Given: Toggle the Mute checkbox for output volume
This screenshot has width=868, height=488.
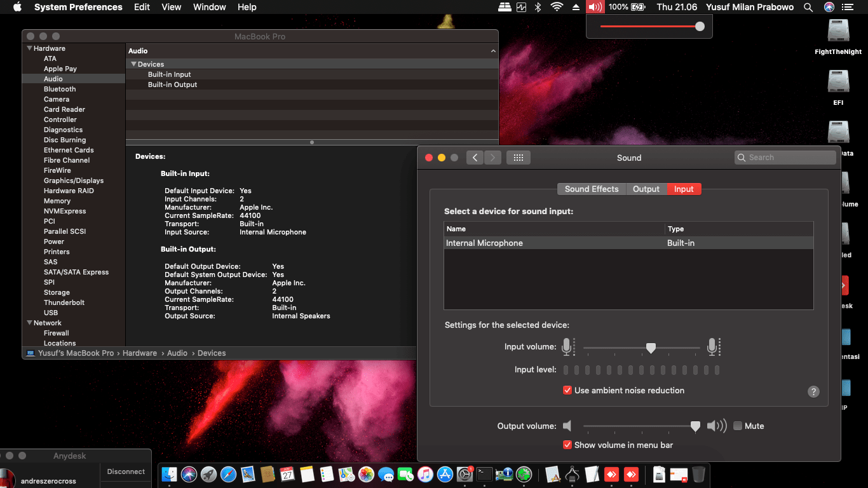Looking at the screenshot, I should pyautogui.click(x=738, y=426).
